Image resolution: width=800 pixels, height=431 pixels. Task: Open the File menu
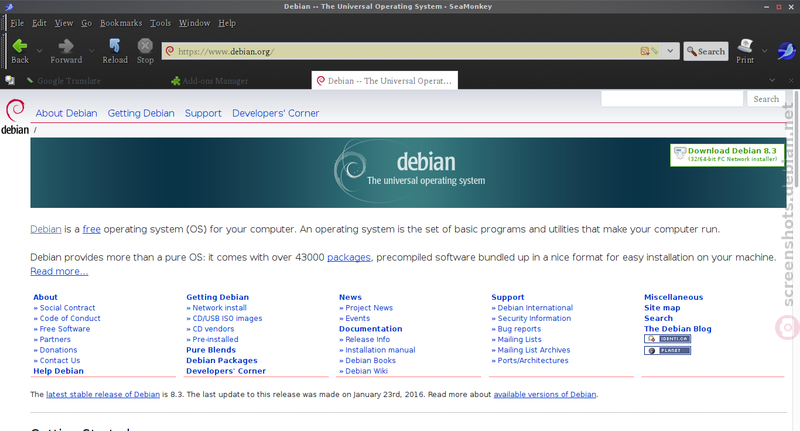click(17, 23)
